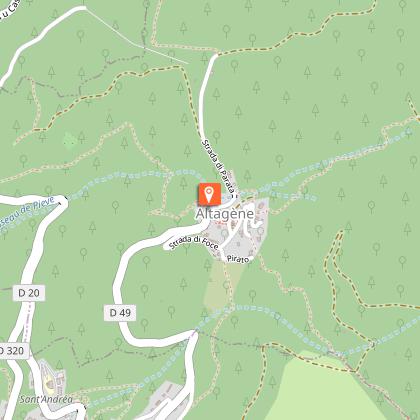Click the Pirato street label
420x420 pixels.
click(238, 259)
